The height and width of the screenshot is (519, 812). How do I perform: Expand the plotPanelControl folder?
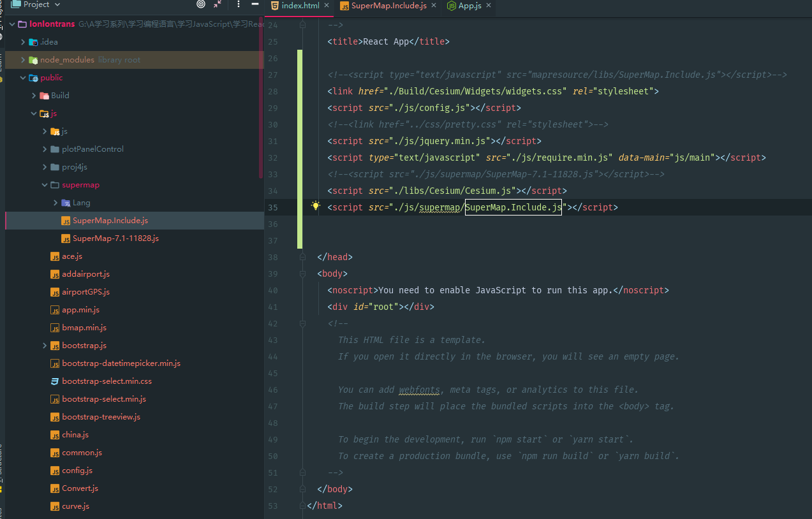tap(45, 149)
